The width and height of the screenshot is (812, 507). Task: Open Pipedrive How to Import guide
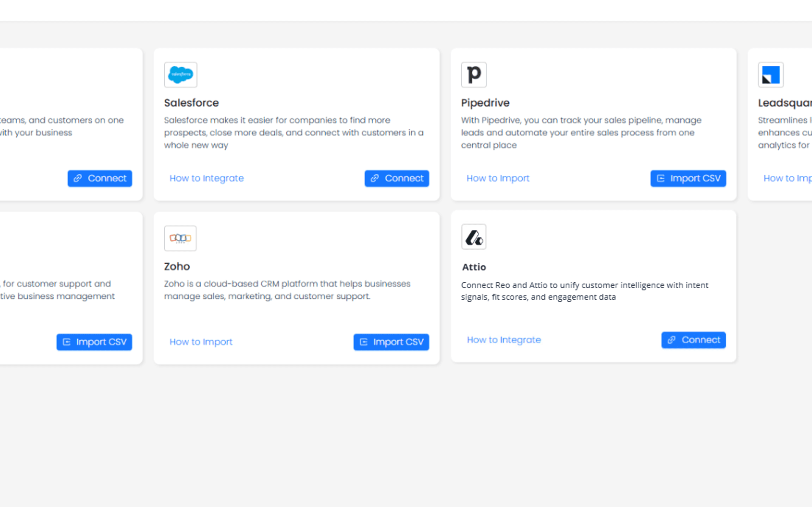(498, 178)
